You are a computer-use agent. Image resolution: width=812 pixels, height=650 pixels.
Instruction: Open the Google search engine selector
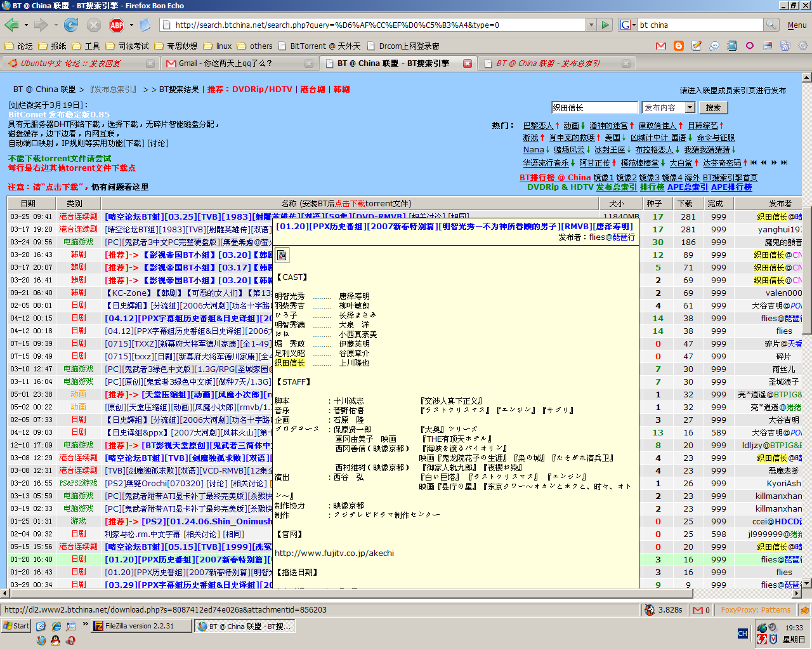(x=627, y=25)
